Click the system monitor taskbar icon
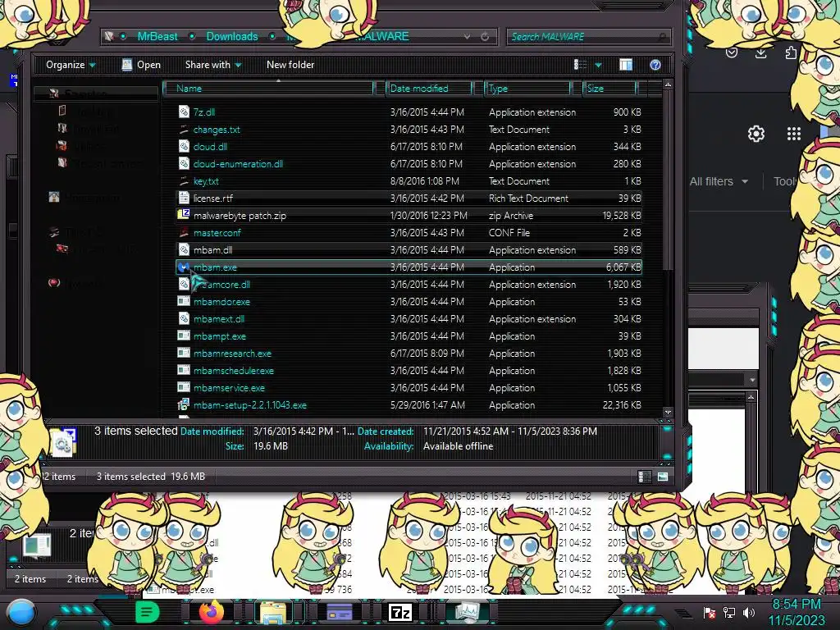This screenshot has height=630, width=840. [468, 613]
